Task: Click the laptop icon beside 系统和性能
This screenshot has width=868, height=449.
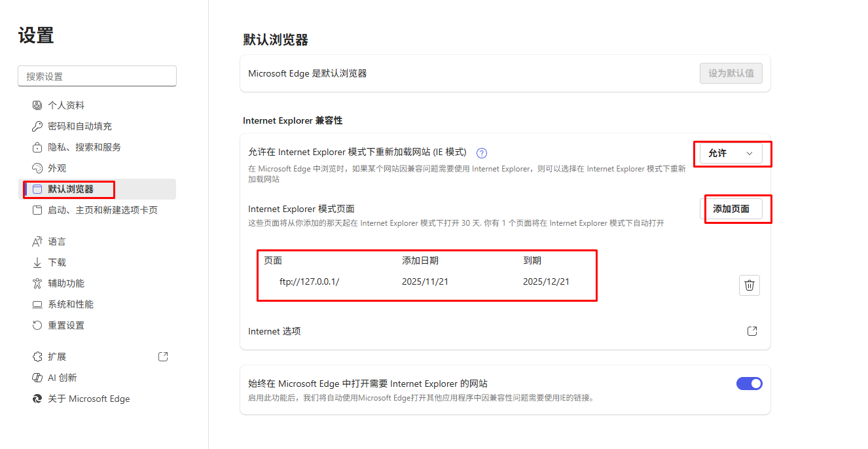Action: (37, 304)
